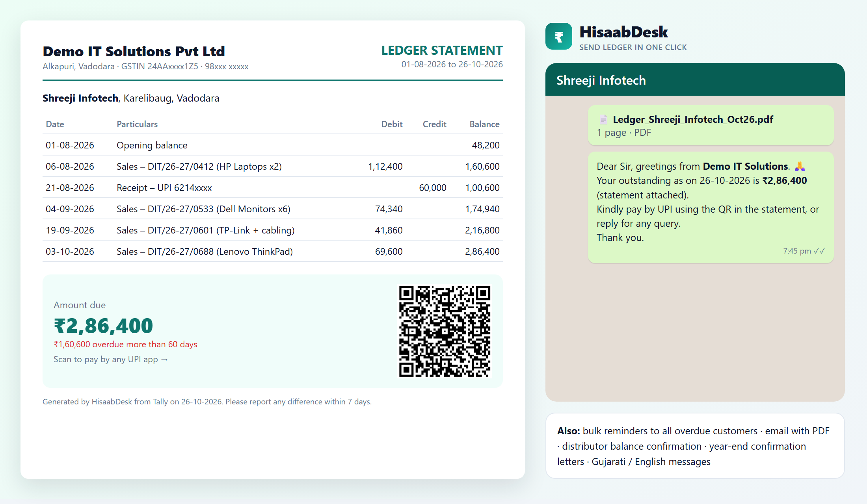Select the HP Laptops x2 sales entry

pos(273,166)
